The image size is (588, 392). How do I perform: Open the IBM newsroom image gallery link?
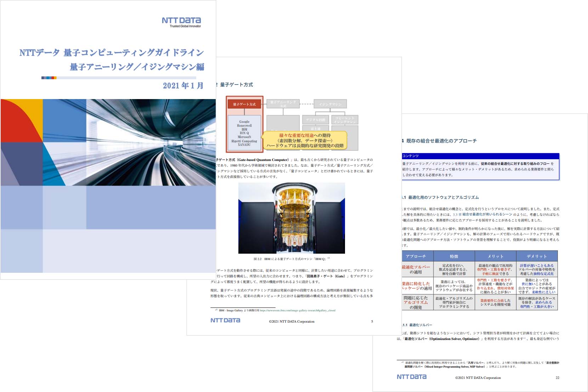[297, 311]
